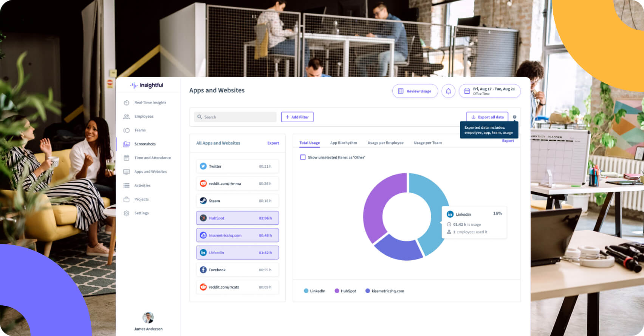This screenshot has width=644, height=336.
Task: Open Employees menu item
Action: [x=144, y=117]
